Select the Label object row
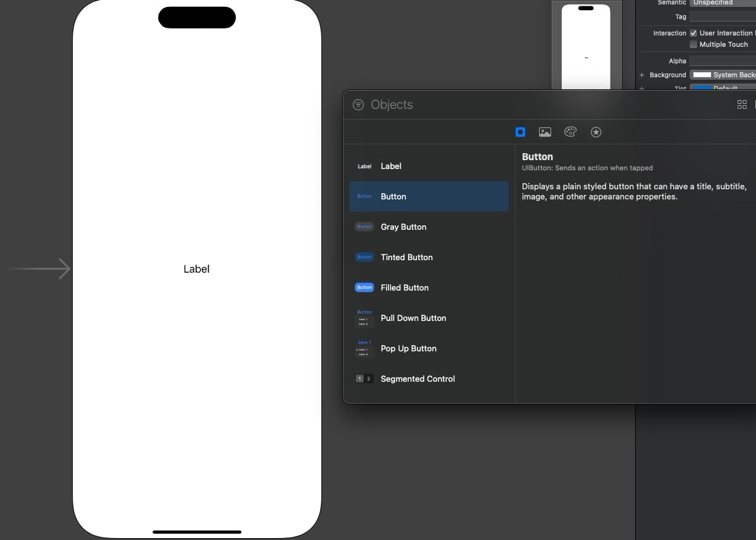756x540 pixels. pyautogui.click(x=429, y=166)
